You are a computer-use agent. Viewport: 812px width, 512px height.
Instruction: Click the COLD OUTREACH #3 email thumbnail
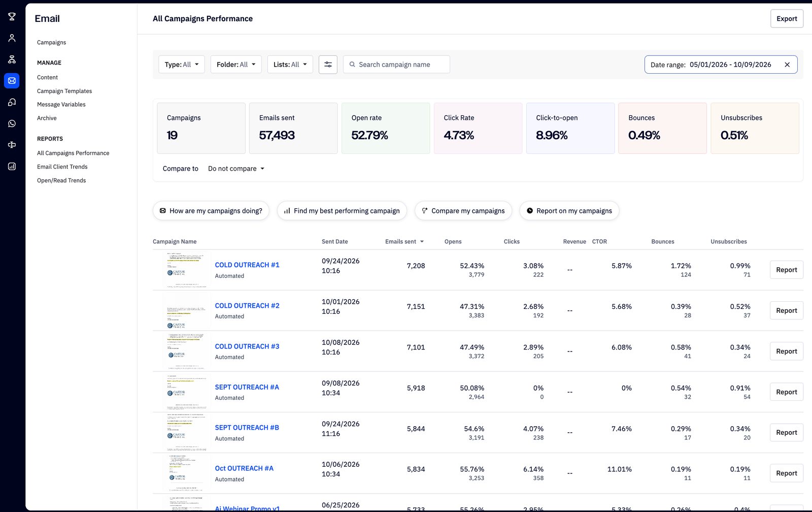tap(186, 351)
